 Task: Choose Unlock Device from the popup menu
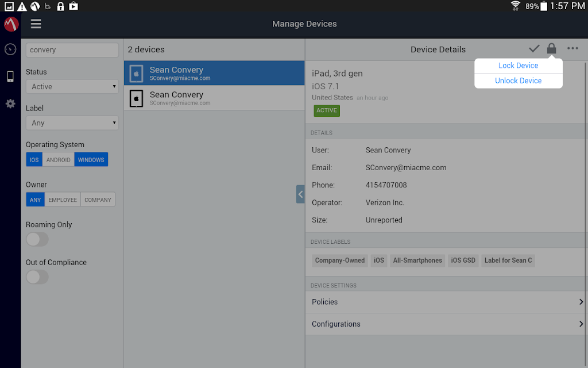click(519, 80)
